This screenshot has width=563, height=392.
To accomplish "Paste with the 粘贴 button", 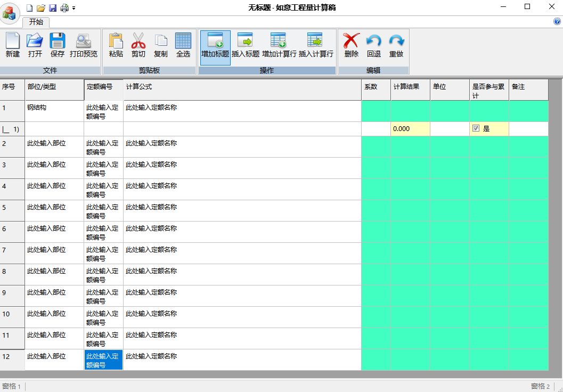I will (116, 45).
